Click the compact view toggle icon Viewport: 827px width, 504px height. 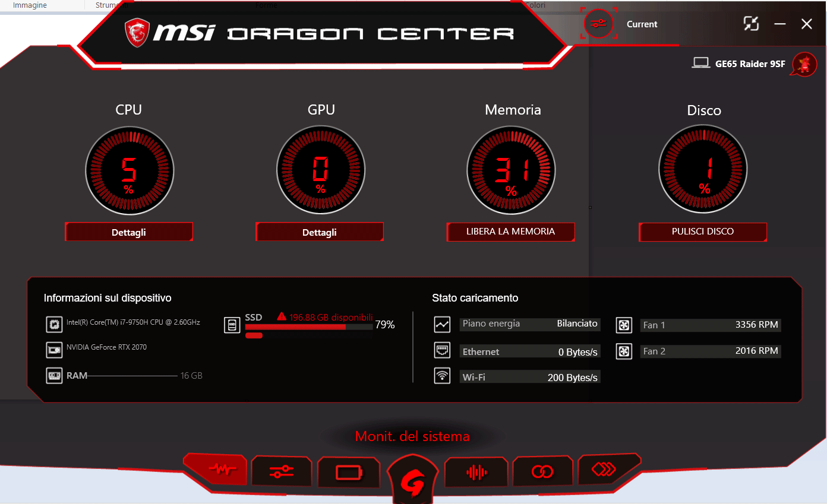point(752,24)
